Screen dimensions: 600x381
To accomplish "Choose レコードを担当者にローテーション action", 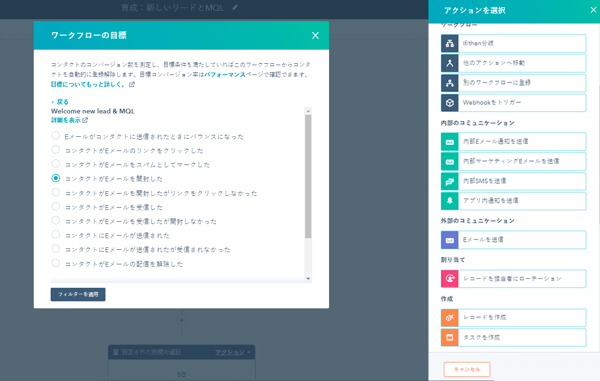I will click(x=514, y=279).
